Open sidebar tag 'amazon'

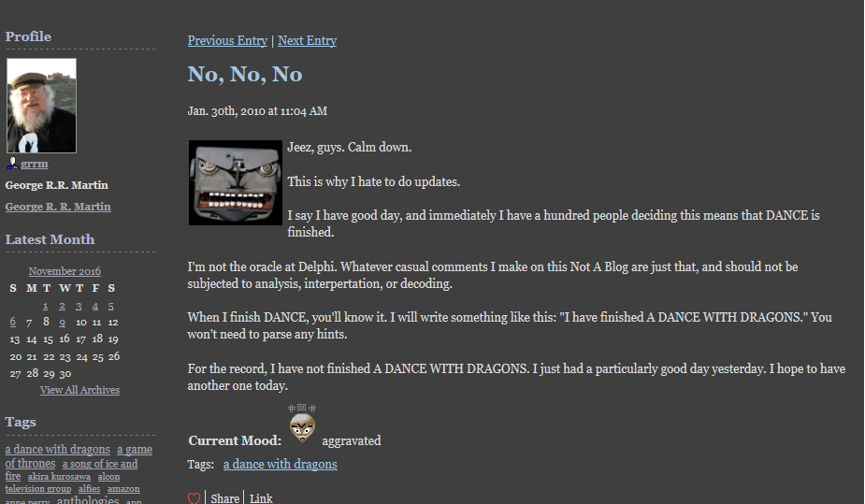click(123, 488)
